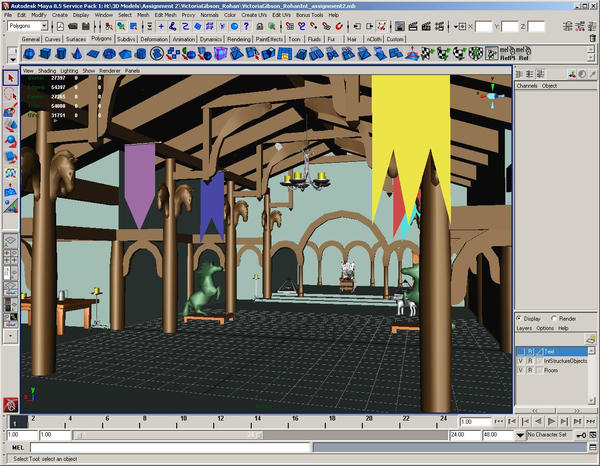Click the Save Scene icon
600x466 pixels.
click(86, 26)
